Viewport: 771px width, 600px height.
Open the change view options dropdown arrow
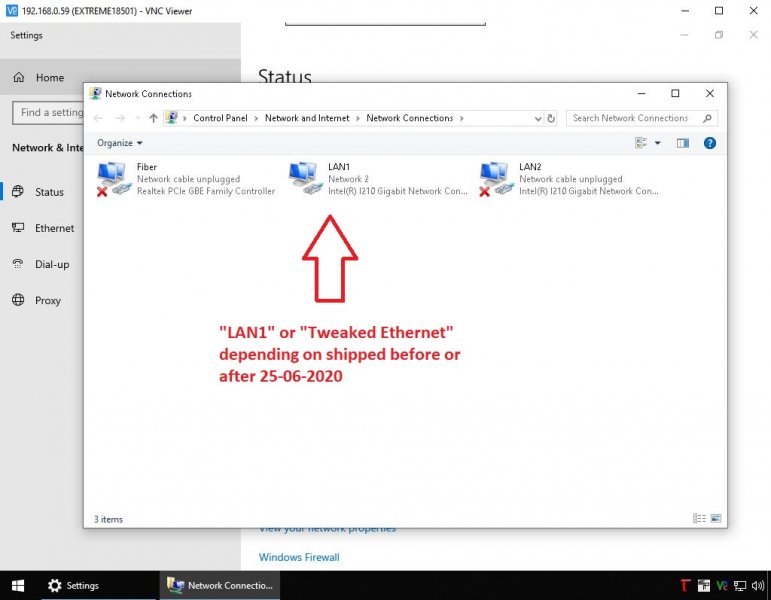657,143
